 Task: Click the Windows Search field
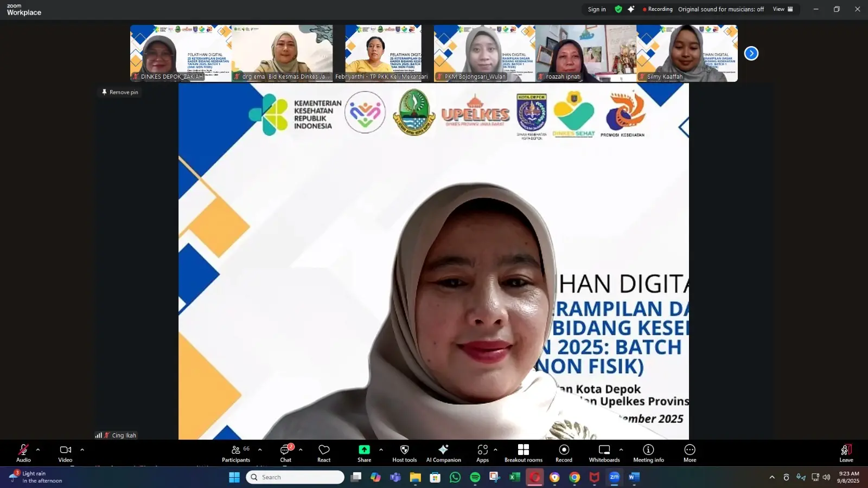click(x=295, y=477)
